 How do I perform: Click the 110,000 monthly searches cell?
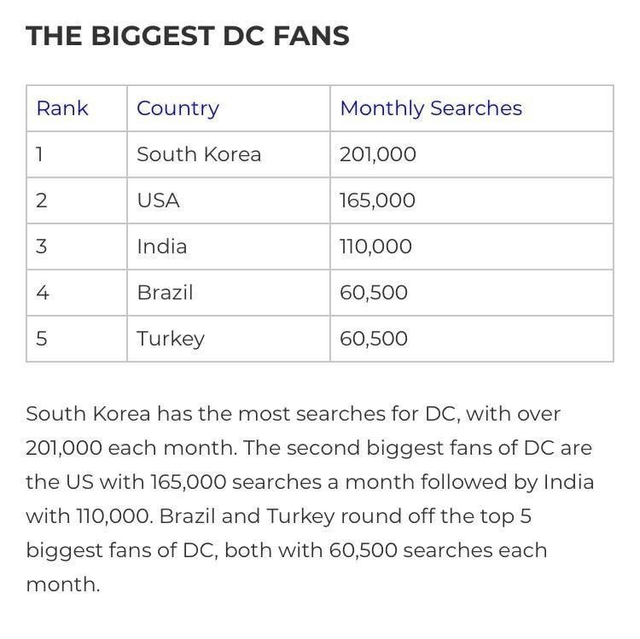coord(376,246)
